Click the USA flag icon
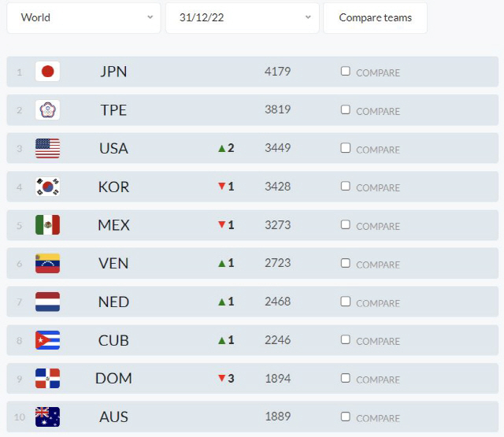 click(x=47, y=148)
